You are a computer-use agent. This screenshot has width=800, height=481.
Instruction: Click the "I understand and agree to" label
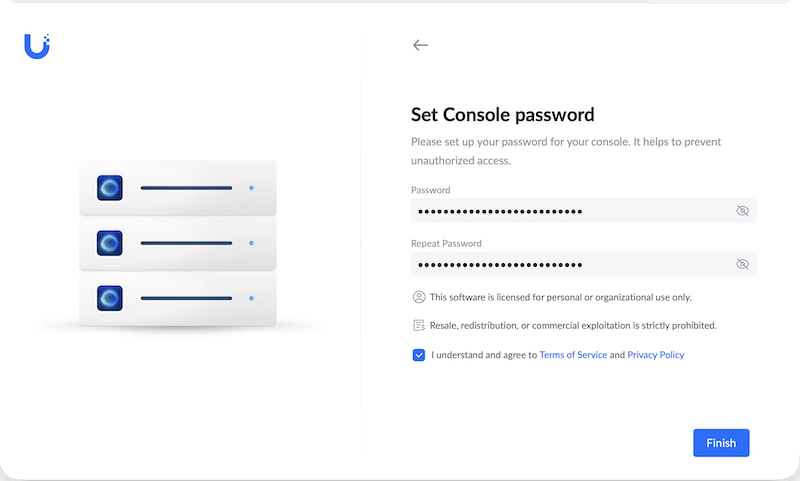click(x=484, y=355)
